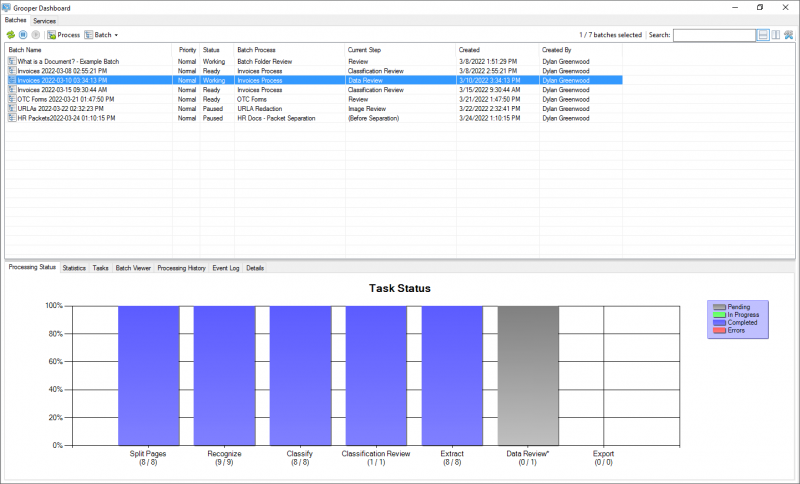The width and height of the screenshot is (800, 484).
Task: Open the Processing History tab
Action: tap(181, 268)
